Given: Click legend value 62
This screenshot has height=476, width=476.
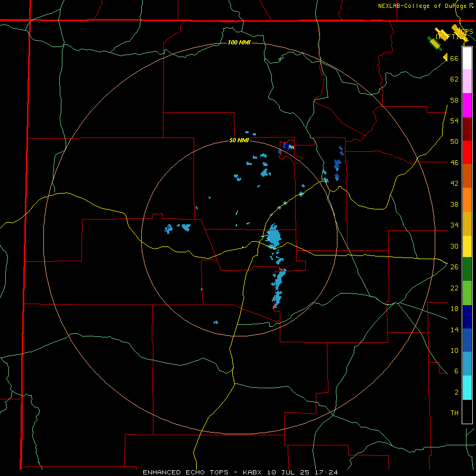Looking at the screenshot, I should [454, 79].
